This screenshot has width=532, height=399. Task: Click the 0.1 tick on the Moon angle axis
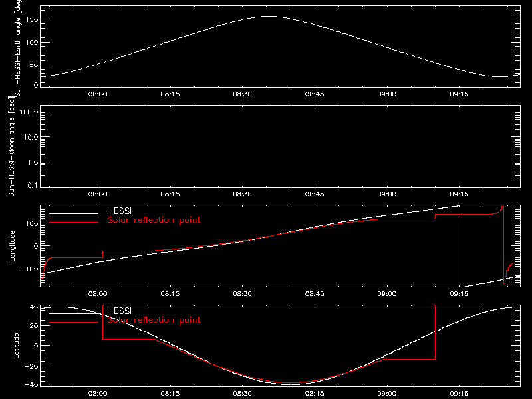(x=33, y=186)
